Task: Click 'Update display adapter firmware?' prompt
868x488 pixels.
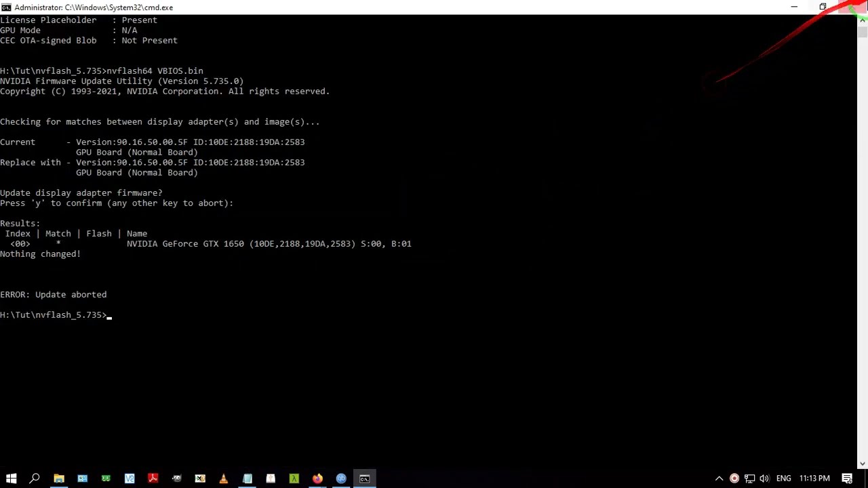Action: [81, 192]
